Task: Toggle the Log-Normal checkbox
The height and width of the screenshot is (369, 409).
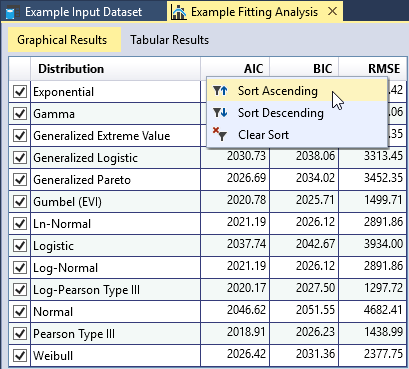Action: click(x=20, y=267)
